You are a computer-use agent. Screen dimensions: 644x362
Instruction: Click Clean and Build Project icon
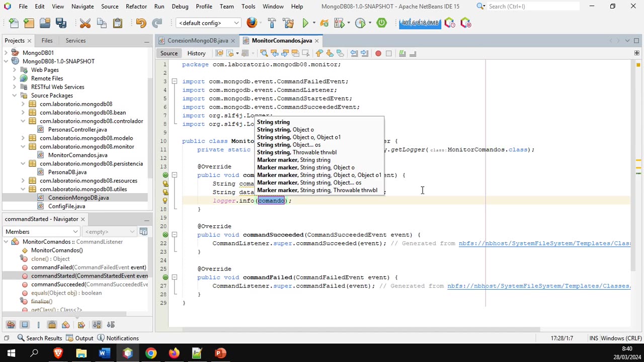coord(288,23)
